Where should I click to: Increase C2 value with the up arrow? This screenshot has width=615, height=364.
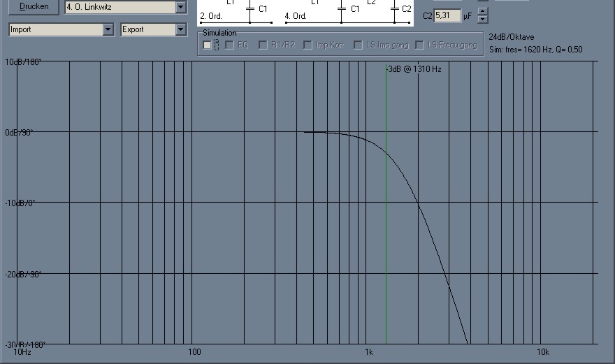point(483,11)
